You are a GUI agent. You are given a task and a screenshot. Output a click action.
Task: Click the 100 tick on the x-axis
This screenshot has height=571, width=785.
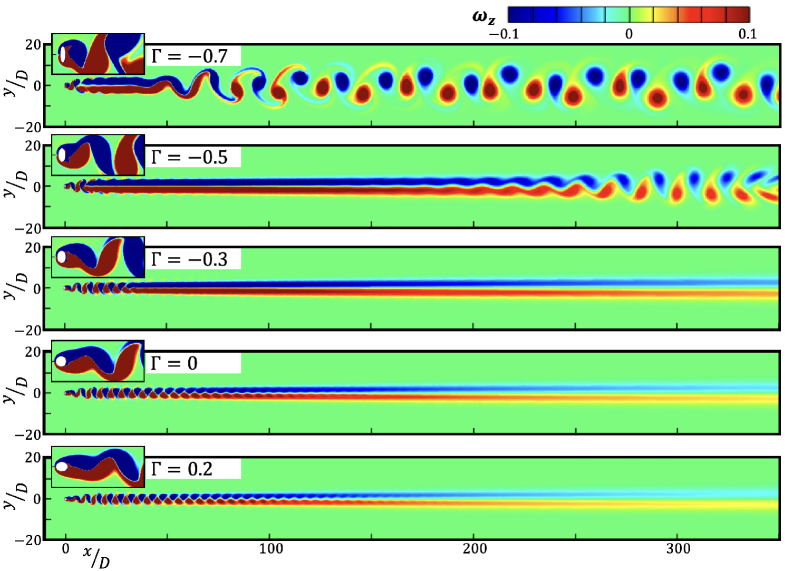click(x=270, y=549)
